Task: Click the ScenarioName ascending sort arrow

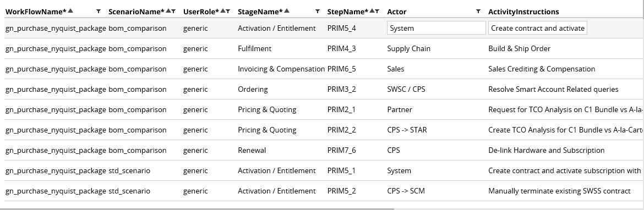Action: (x=168, y=11)
